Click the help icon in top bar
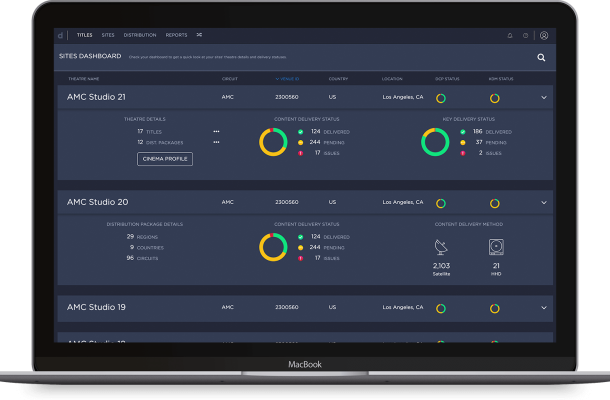The image size is (610, 400). tap(526, 35)
